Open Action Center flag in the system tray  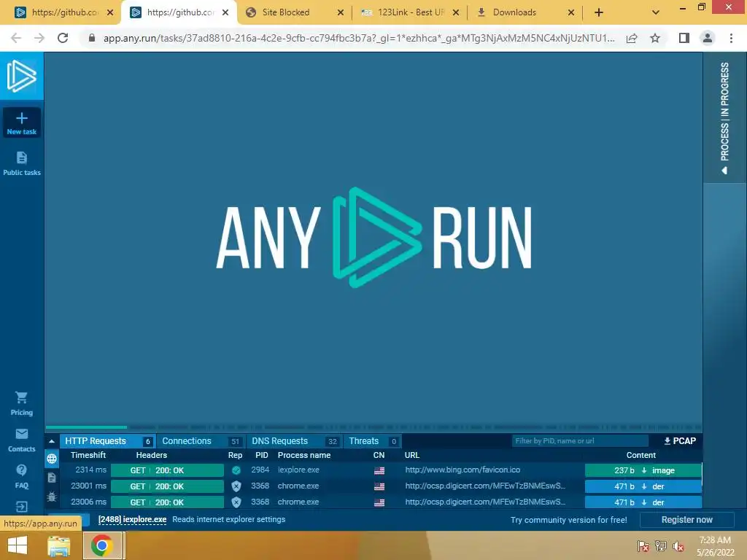point(643,546)
